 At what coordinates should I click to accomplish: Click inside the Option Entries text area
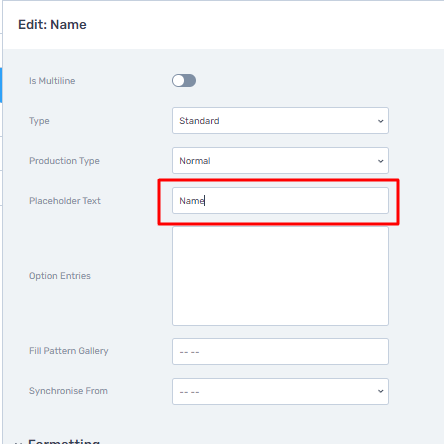[280, 276]
